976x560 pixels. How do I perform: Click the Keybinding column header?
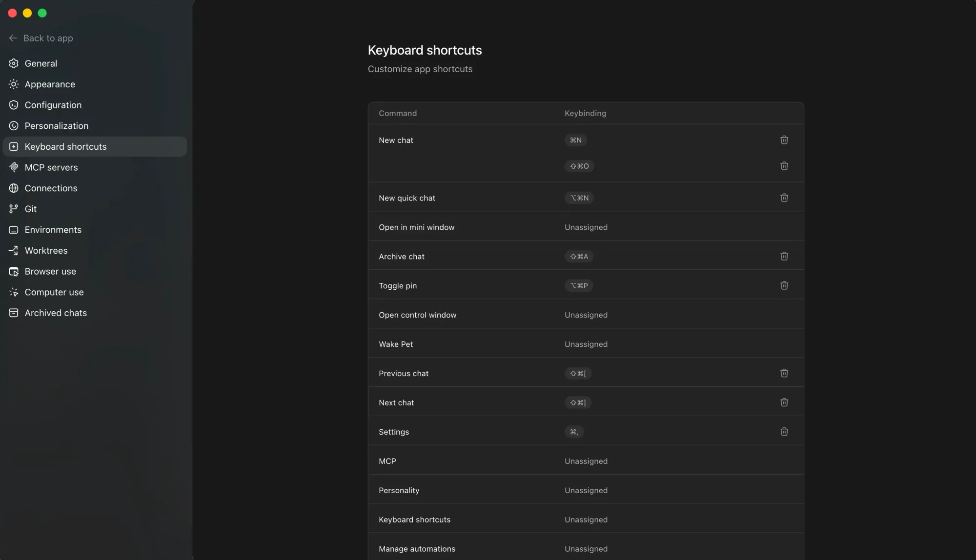click(x=585, y=113)
